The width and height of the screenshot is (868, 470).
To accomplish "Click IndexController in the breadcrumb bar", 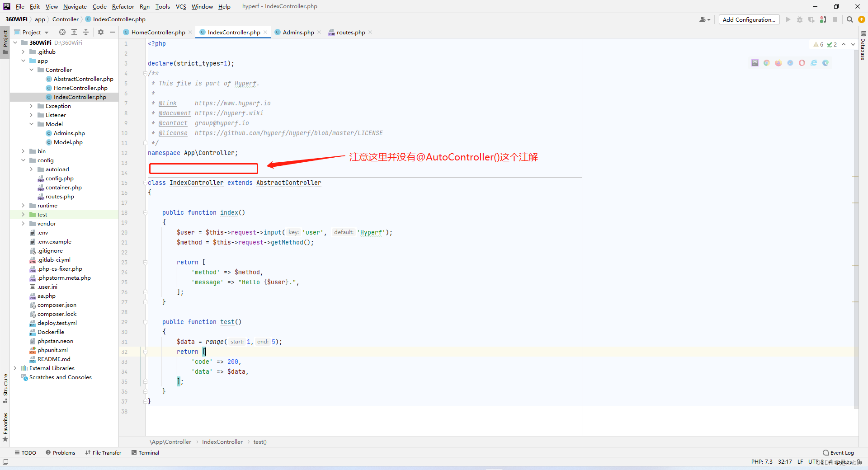I will coord(222,442).
